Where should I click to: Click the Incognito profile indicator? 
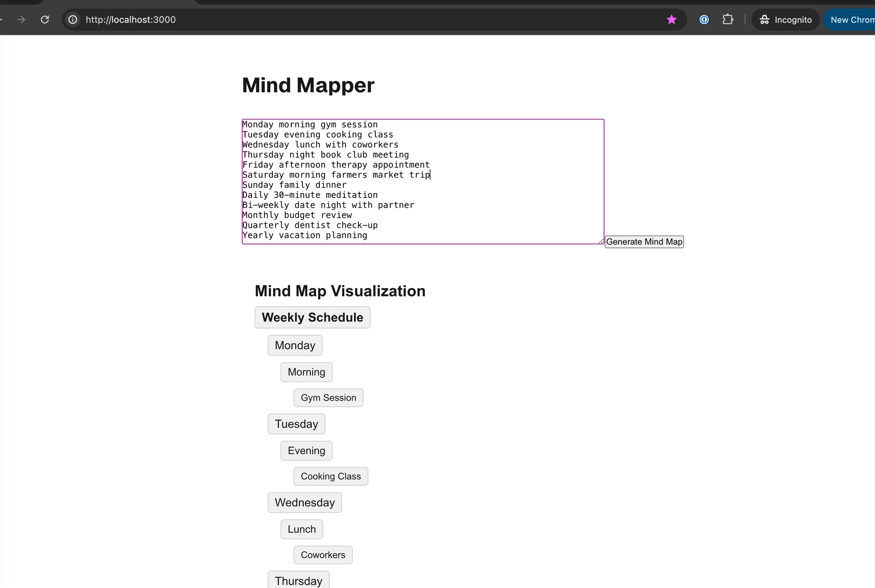pyautogui.click(x=786, y=20)
